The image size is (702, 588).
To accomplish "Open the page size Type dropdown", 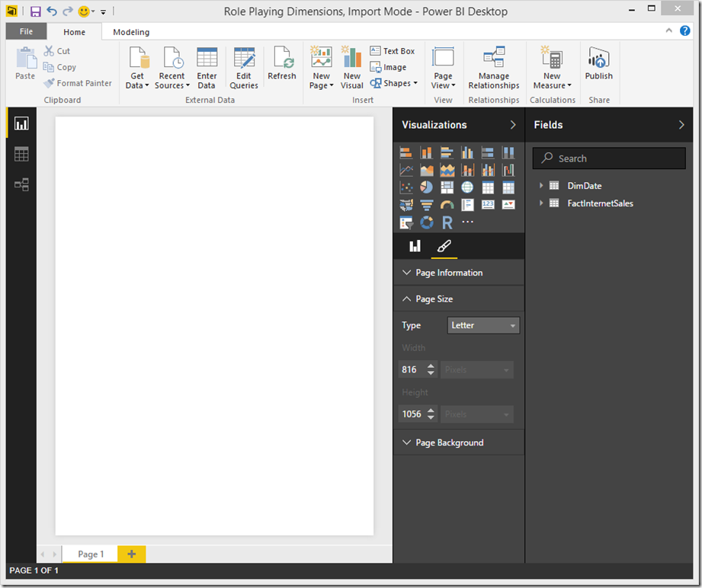I will pyautogui.click(x=483, y=325).
